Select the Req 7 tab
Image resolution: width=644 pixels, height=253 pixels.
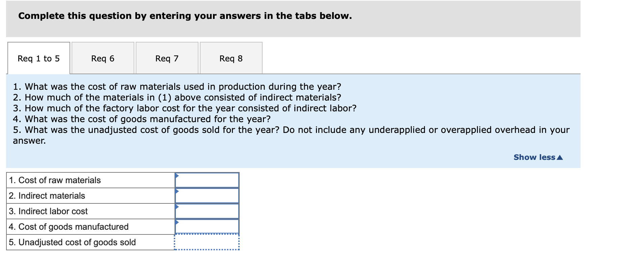(167, 58)
